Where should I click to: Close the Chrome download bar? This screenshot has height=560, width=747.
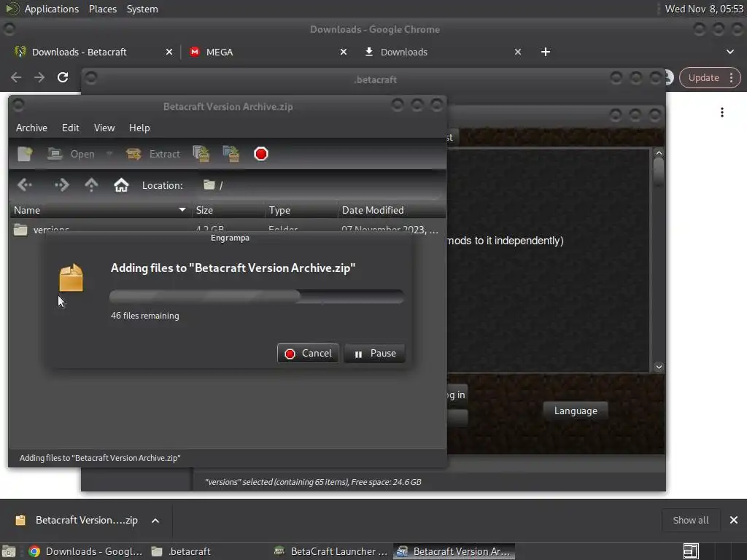pos(734,520)
